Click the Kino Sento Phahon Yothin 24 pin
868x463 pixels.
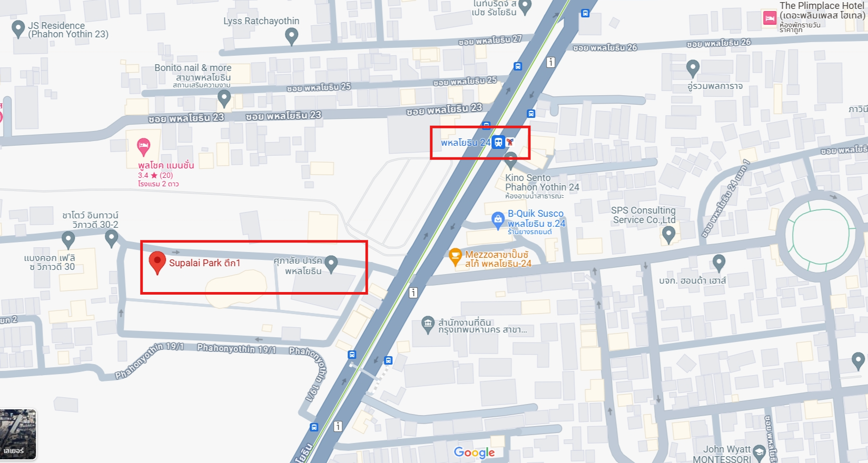pos(510,161)
